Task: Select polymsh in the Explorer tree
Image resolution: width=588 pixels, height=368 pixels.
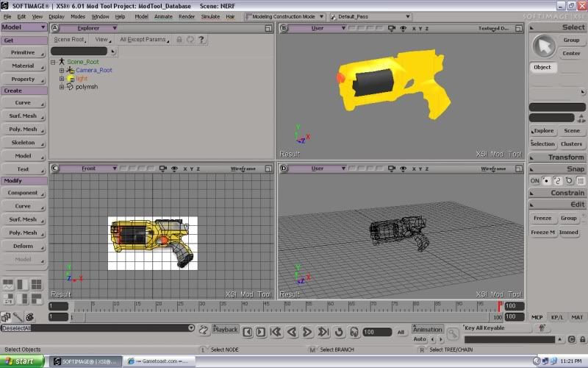Action: pos(87,87)
